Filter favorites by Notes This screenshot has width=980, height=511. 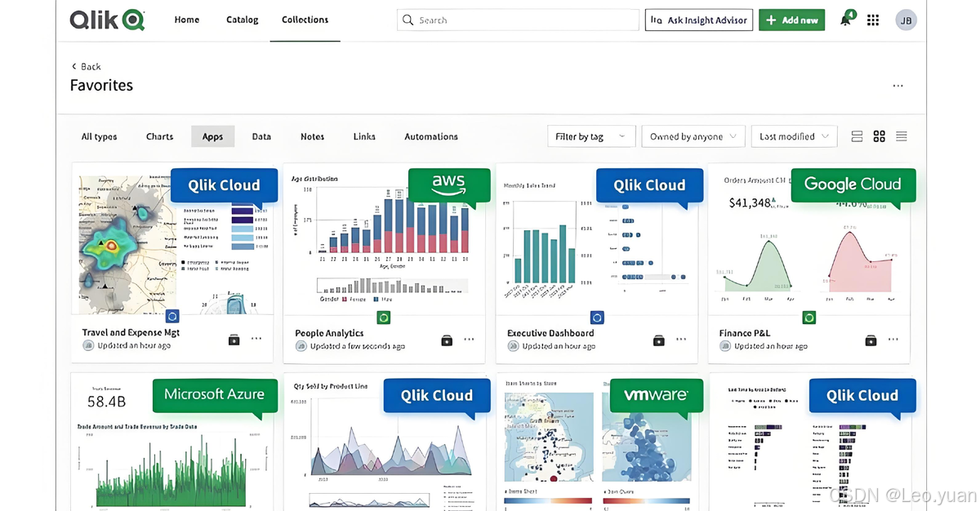[312, 136]
